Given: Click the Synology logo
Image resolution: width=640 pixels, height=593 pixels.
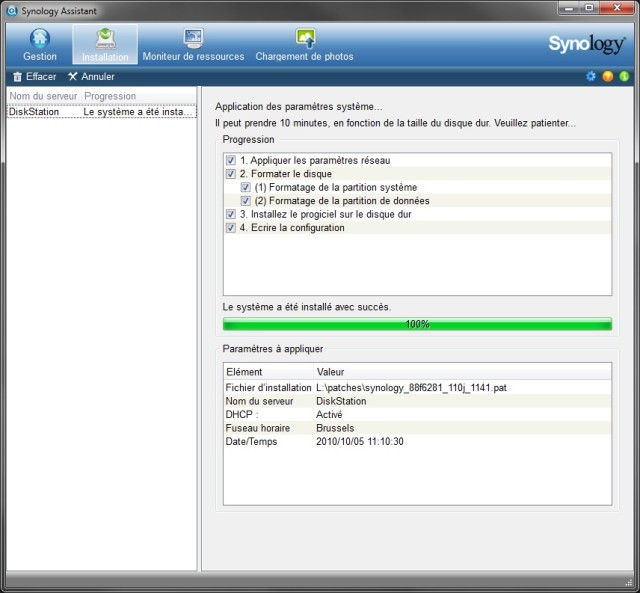Looking at the screenshot, I should tap(587, 44).
